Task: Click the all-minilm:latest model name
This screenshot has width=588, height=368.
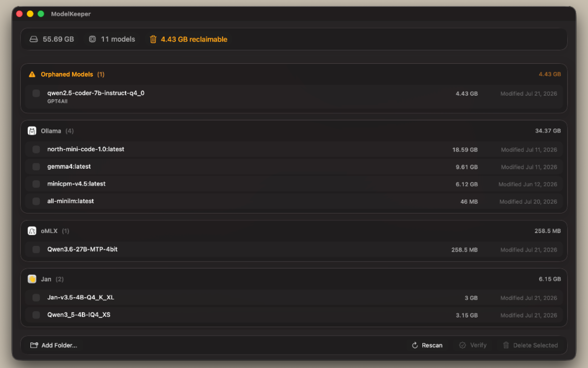Action: click(71, 201)
